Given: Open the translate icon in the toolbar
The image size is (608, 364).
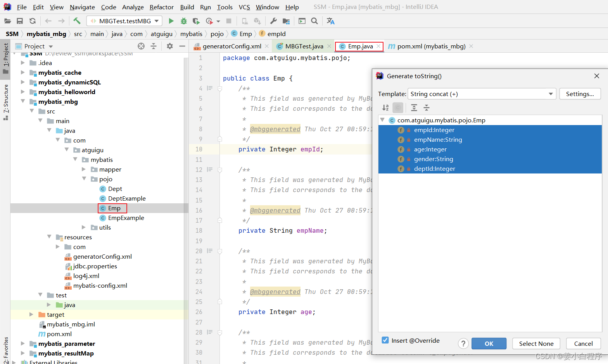Looking at the screenshot, I should pos(330,21).
